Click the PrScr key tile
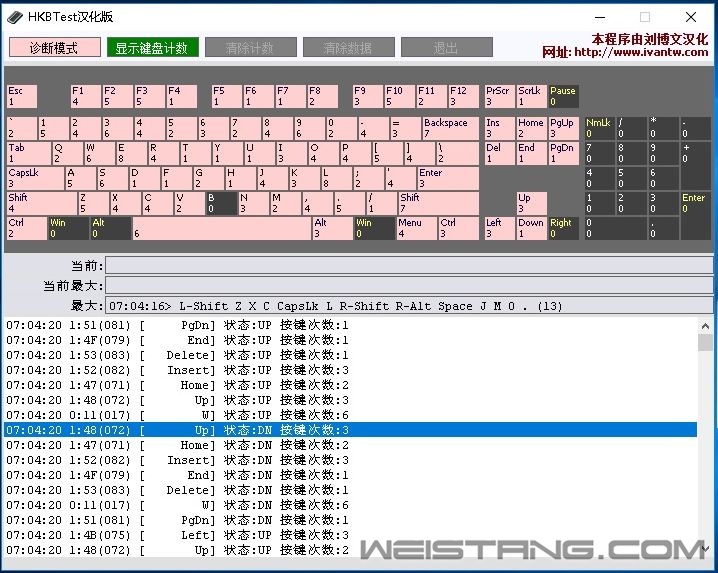 tap(498, 96)
